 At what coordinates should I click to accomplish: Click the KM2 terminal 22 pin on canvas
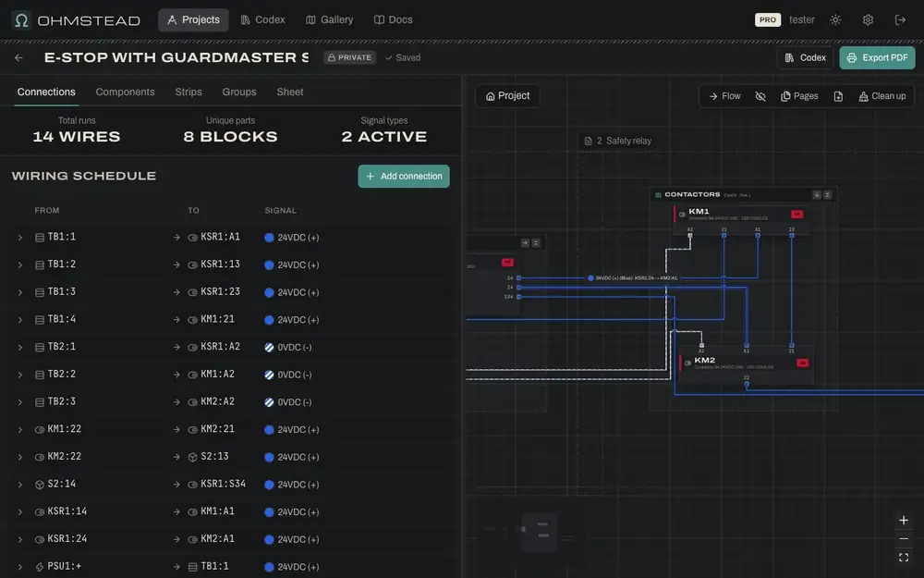[747, 384]
